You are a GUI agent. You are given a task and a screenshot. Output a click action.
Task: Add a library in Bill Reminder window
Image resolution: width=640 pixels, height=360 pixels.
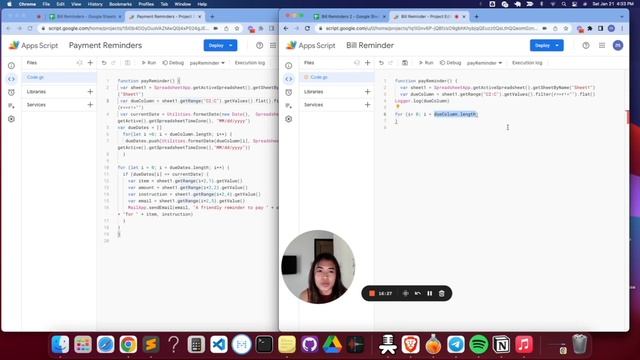point(367,92)
